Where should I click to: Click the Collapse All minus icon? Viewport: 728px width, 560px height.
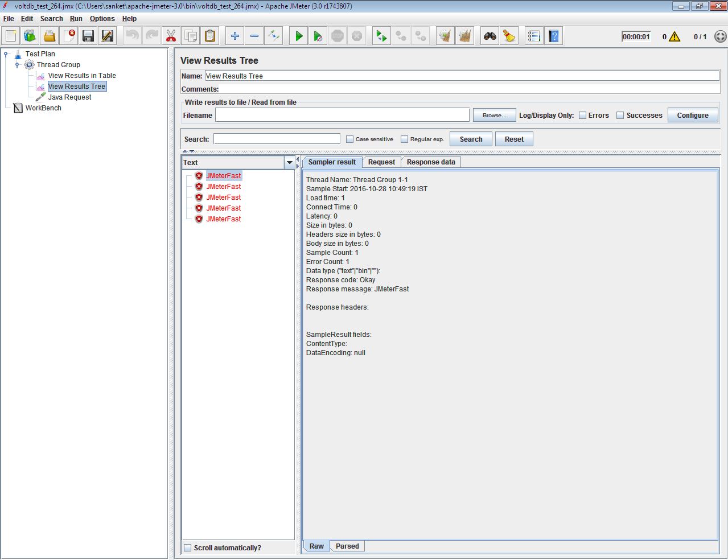(x=254, y=36)
